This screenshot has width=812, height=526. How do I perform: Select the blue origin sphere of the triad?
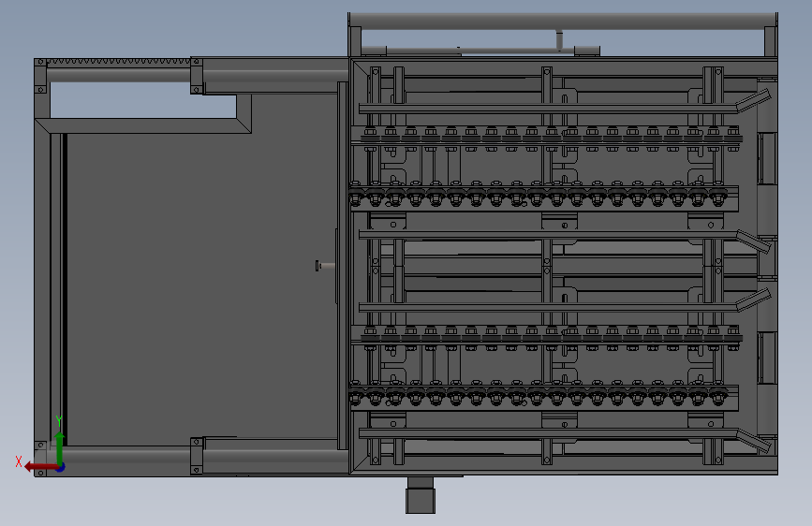[x=61, y=467]
